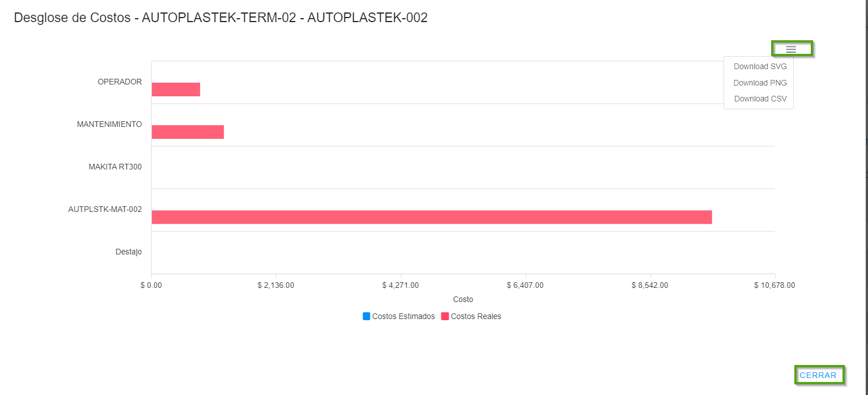868x395 pixels.
Task: Toggle Costos Estimados legend label
Action: tap(403, 316)
